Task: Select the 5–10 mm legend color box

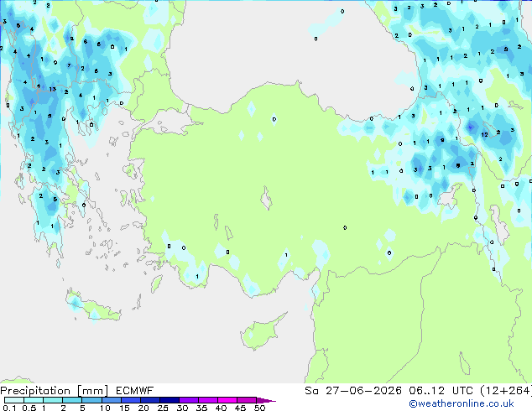Action: click(91, 400)
